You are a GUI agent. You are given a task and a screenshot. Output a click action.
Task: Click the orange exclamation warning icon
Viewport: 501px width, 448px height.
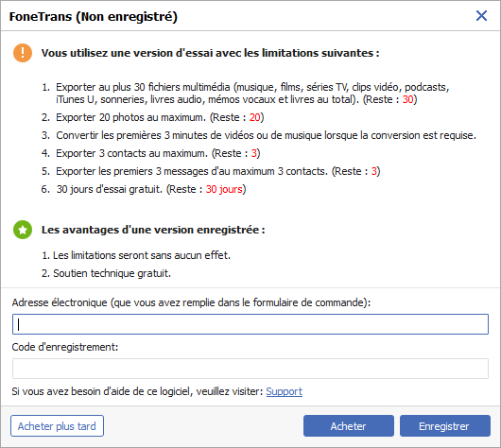(23, 53)
